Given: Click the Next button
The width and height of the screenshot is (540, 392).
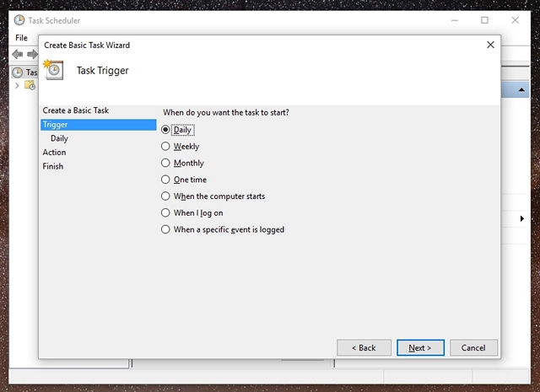Looking at the screenshot, I should pyautogui.click(x=419, y=347).
